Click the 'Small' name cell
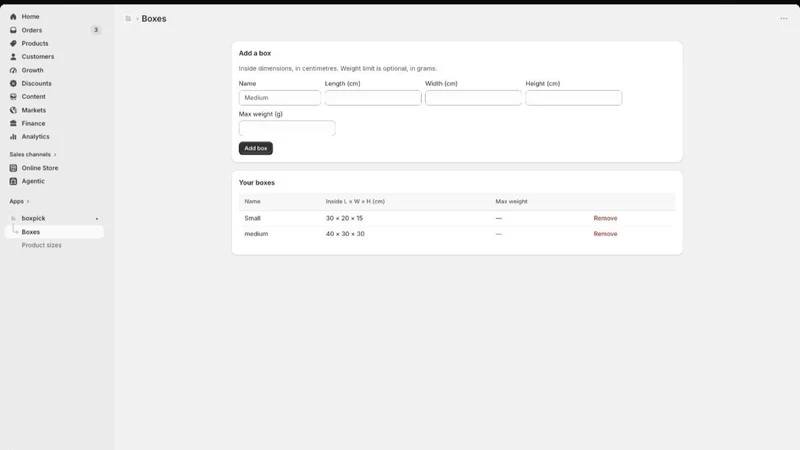This screenshot has height=450, width=800. click(x=252, y=218)
